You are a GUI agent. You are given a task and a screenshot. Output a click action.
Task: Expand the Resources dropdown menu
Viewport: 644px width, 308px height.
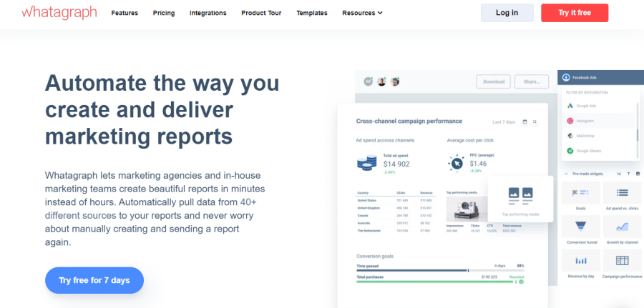362,13
